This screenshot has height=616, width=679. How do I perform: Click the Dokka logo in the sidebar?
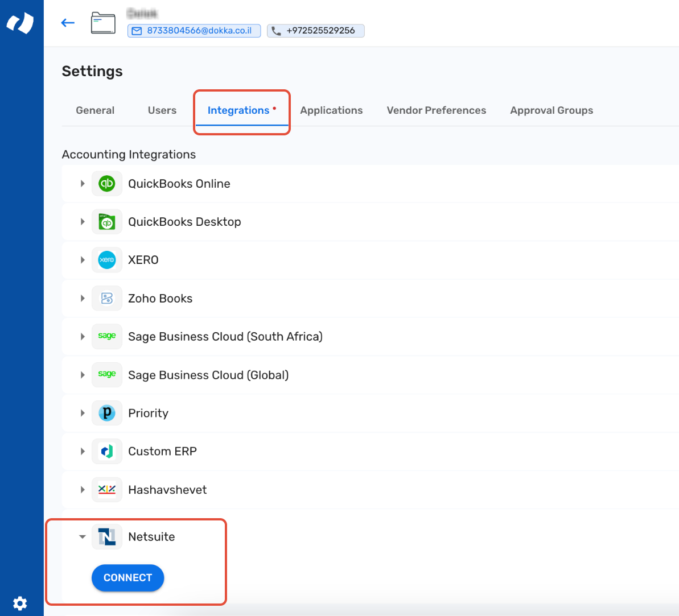20,23
